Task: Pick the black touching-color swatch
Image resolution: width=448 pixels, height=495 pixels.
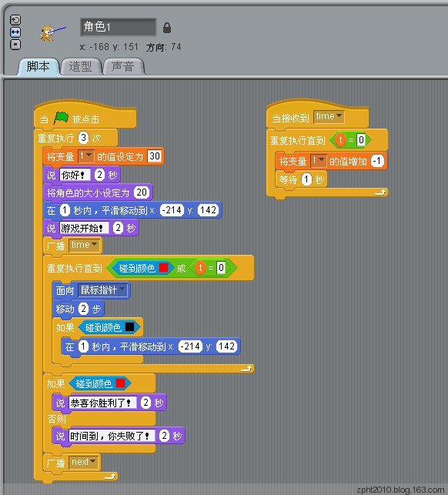Action: tap(130, 327)
